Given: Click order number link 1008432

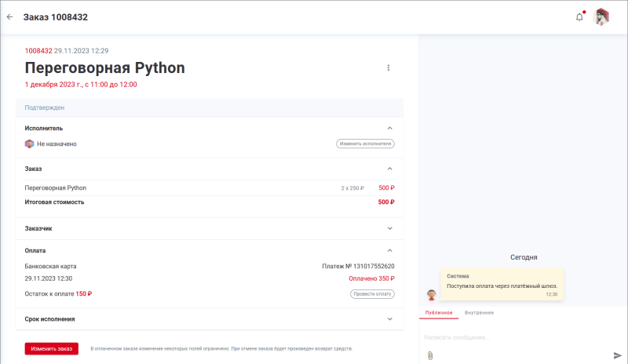Looking at the screenshot, I should pyautogui.click(x=38, y=50).
